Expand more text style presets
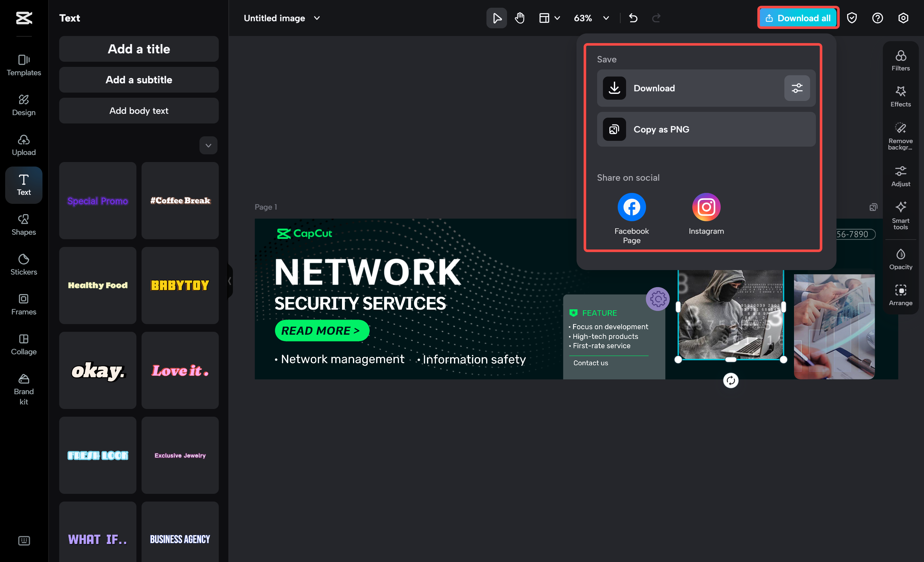Viewport: 924px width, 562px height. click(x=208, y=145)
